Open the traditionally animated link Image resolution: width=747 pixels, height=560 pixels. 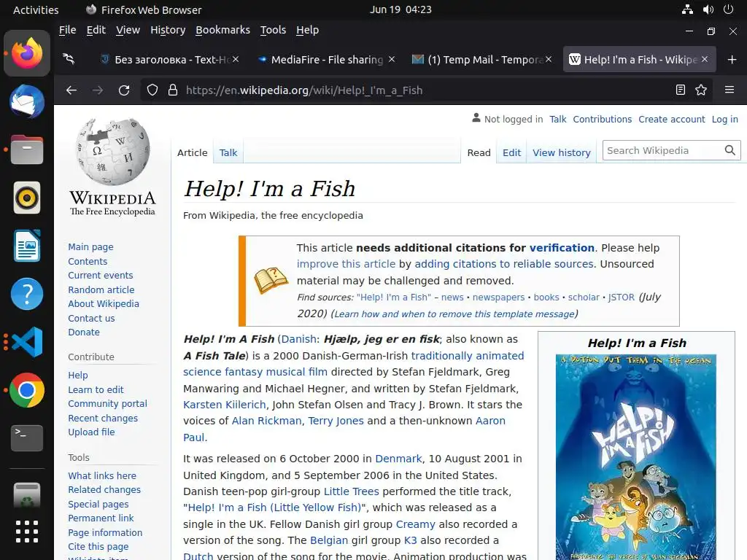468,356
